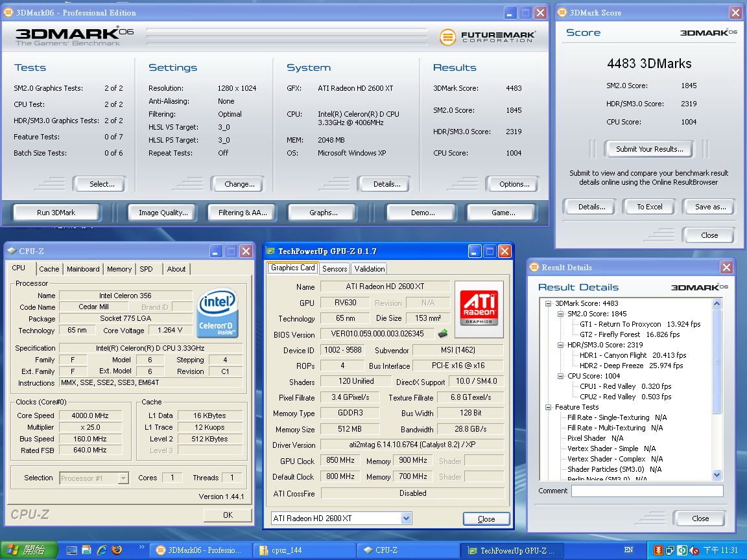Switch to the Cache tab in CPU-Z
The width and height of the screenshot is (747, 560).
pyautogui.click(x=49, y=269)
